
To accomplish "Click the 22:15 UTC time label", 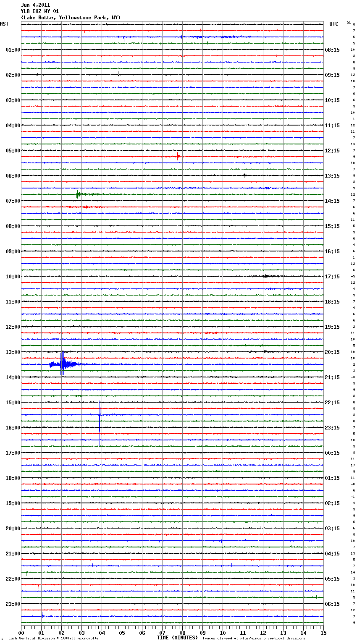I will 332,403.
